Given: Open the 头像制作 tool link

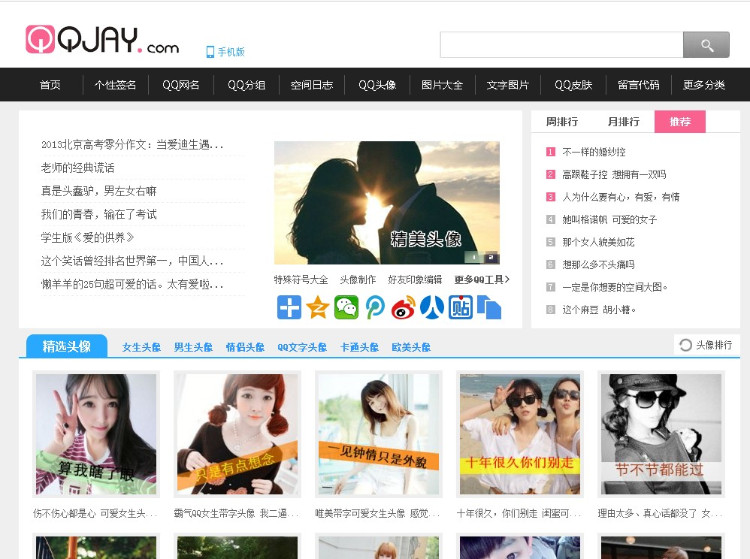Looking at the screenshot, I should (x=358, y=280).
